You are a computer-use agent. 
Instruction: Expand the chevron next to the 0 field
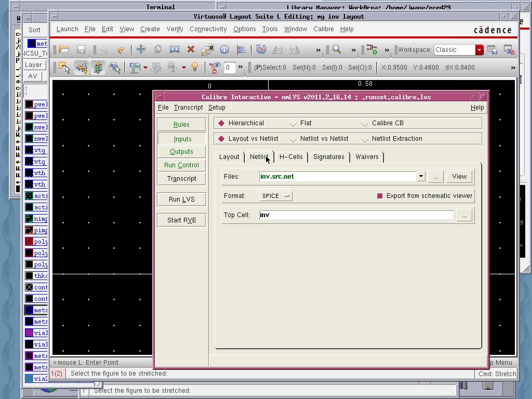tap(241, 67)
